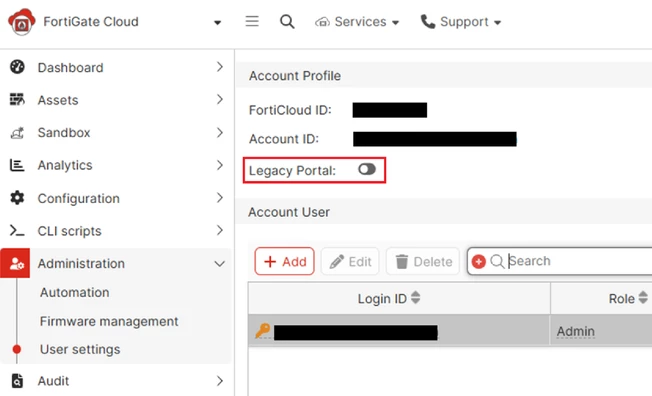Click the orange key icon in user row
The width and height of the screenshot is (652, 396).
[263, 331]
